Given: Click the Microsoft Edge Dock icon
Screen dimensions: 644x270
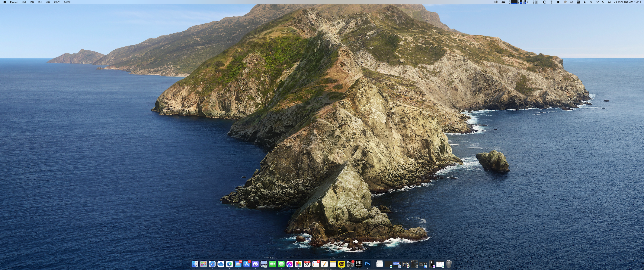Looking at the screenshot, I should 229,264.
